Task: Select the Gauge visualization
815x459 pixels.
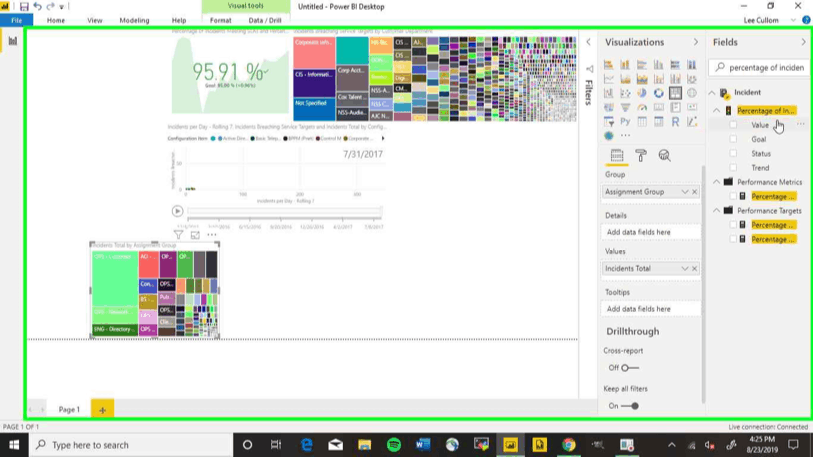Action: 642,108
